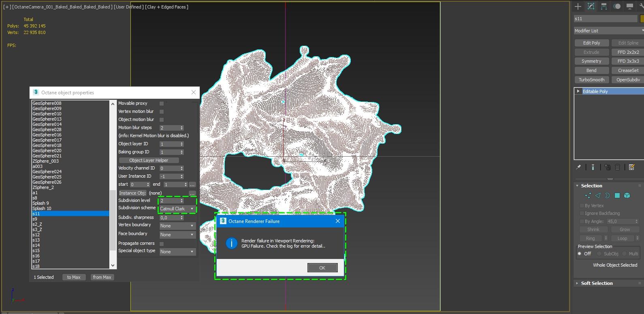Viewport: 644px width, 314px height.
Task: Open Clay + Edged Faces shading menu
Action: click(x=166, y=7)
